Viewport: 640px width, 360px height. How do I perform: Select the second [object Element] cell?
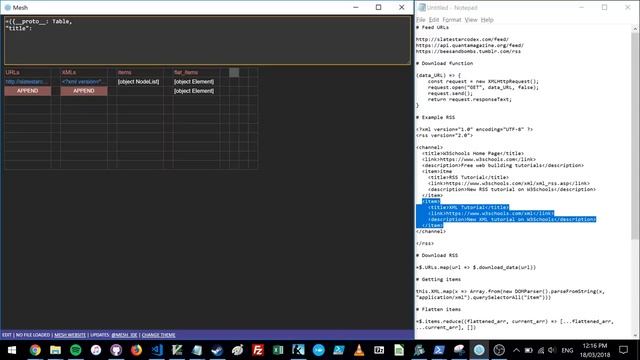point(196,91)
